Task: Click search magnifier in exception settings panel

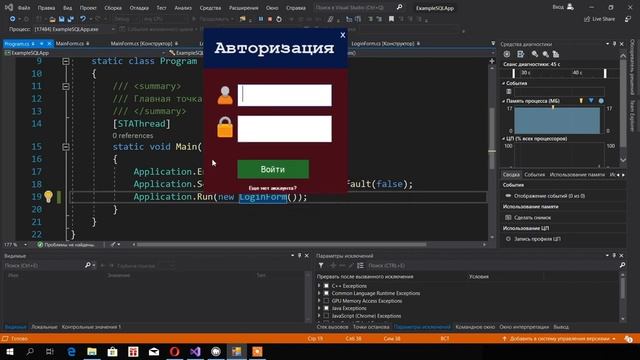Action: click(x=622, y=265)
